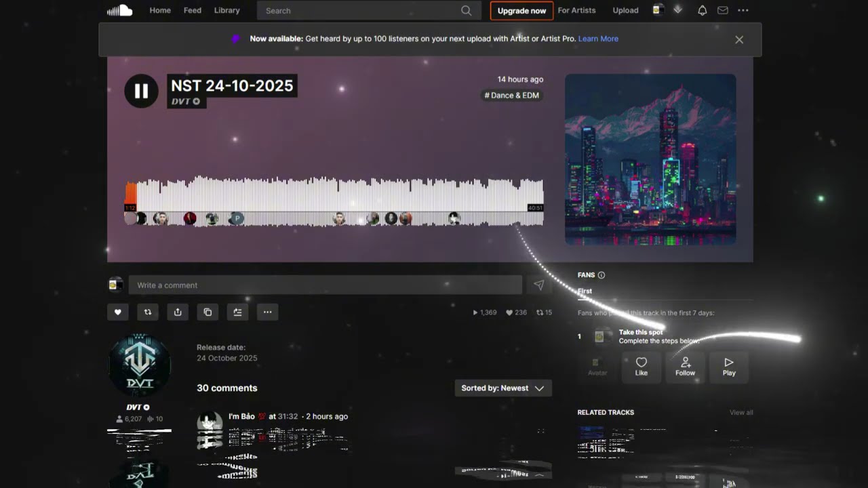Show the Fans info icon
Viewport: 868px width, 488px height.
click(601, 275)
